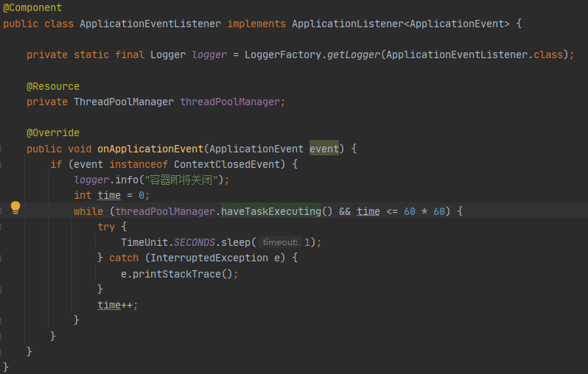The height and width of the screenshot is (374, 588).
Task: Click the Logger type in the field declaration
Action: click(x=168, y=54)
